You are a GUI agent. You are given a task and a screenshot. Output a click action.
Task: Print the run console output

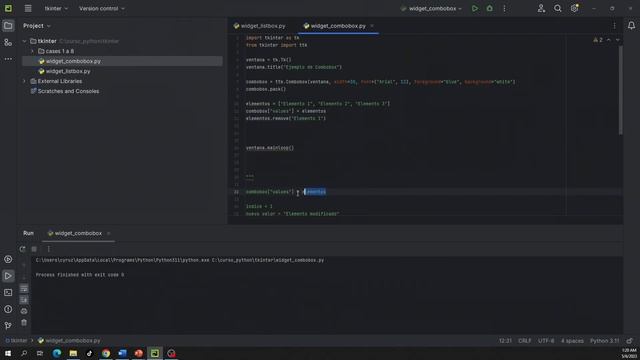tap(24, 311)
